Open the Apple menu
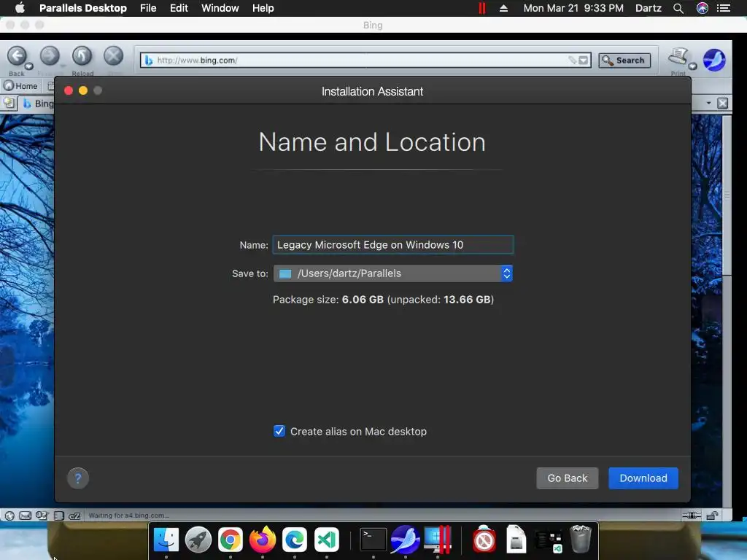 (x=20, y=8)
